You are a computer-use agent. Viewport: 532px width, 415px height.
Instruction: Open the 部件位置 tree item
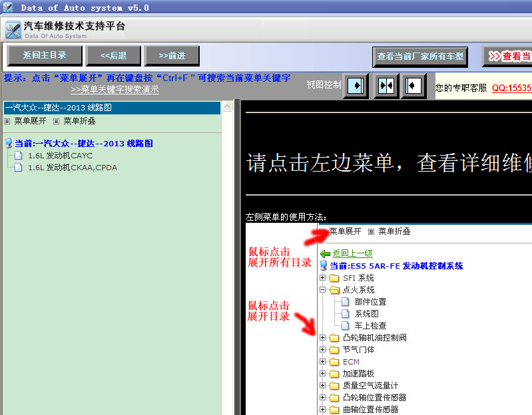pos(370,302)
